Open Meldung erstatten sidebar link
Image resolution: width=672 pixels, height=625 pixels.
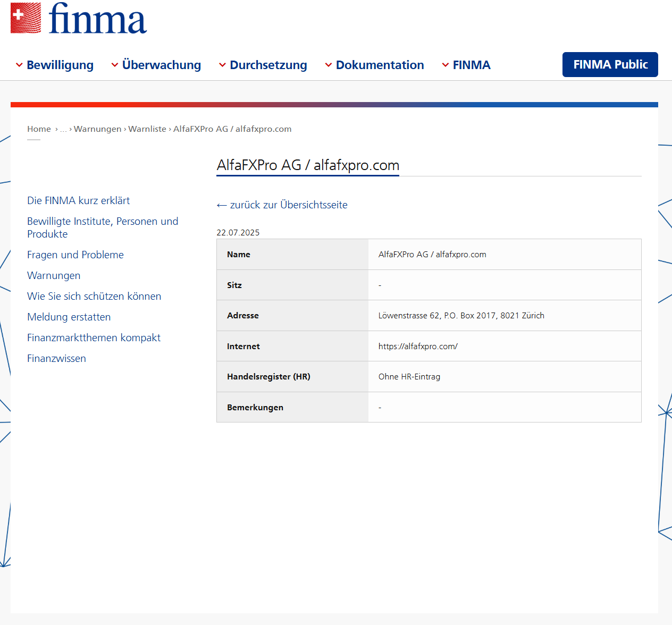69,317
